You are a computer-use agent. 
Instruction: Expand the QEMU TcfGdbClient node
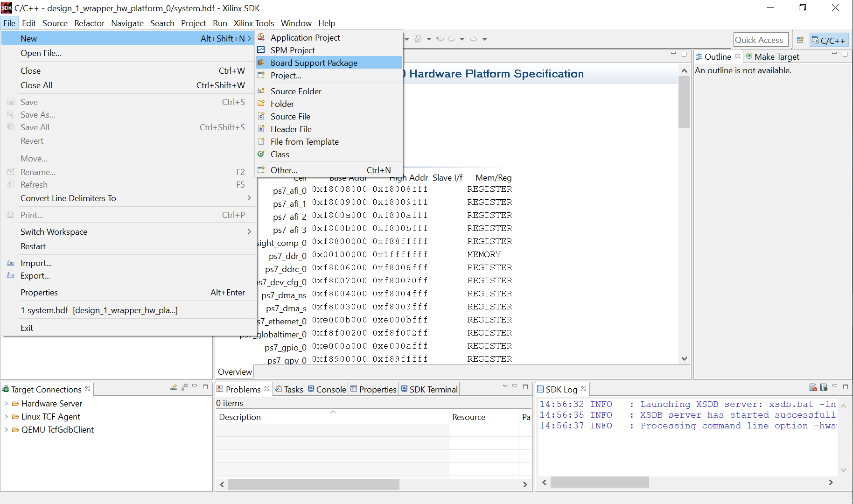coord(6,429)
